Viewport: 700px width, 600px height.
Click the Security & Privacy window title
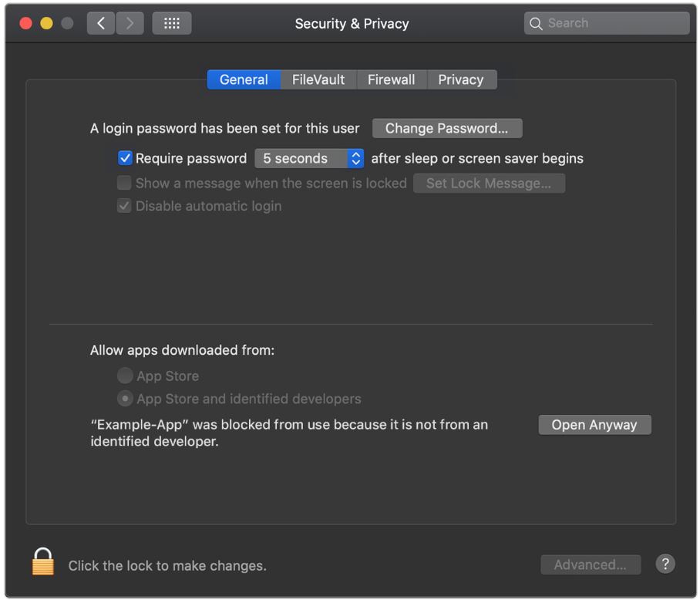(x=352, y=23)
